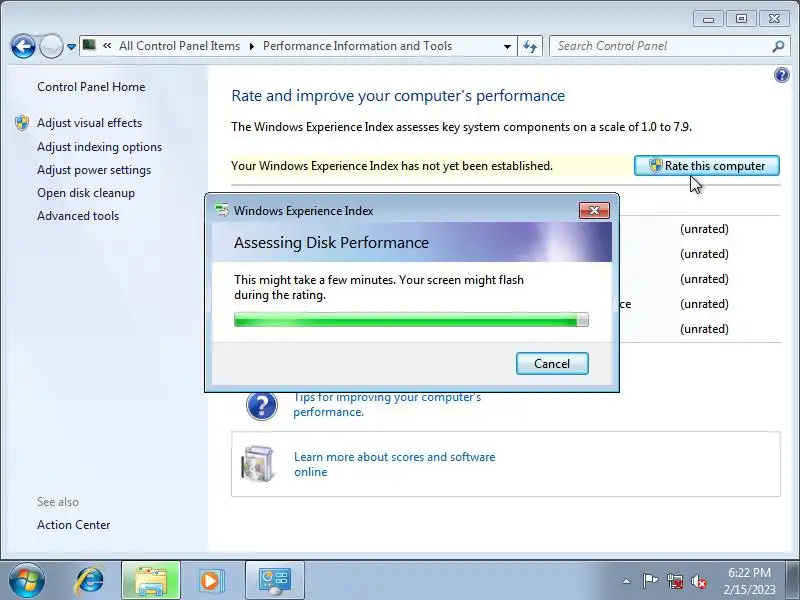Open Tips for improving your computer's performance
This screenshot has width=800, height=600.
coord(387,404)
